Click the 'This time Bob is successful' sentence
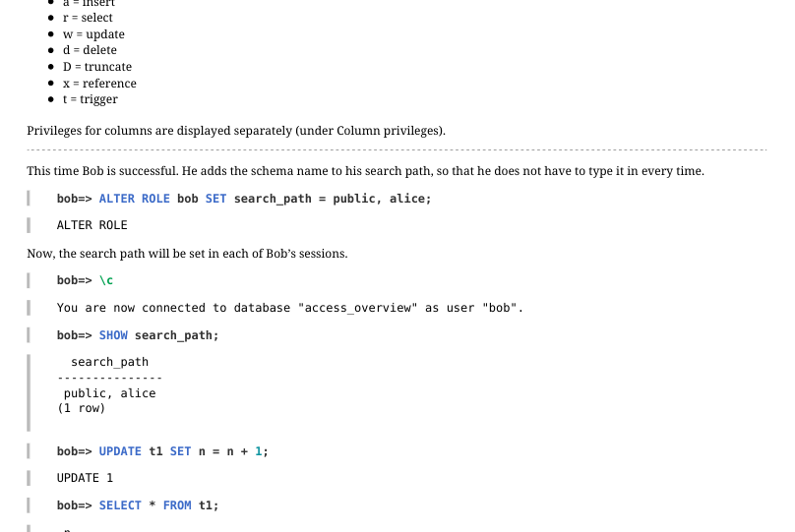Viewport: 795px width, 532px height. point(366,171)
